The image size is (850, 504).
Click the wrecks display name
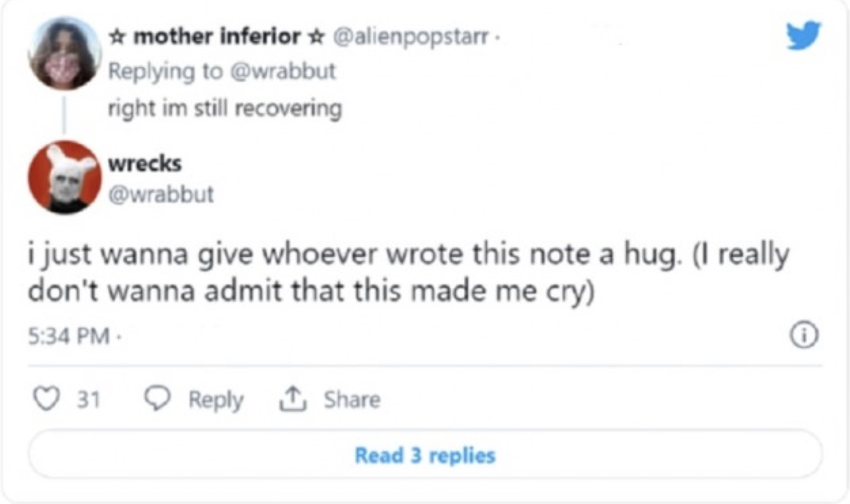[145, 163]
